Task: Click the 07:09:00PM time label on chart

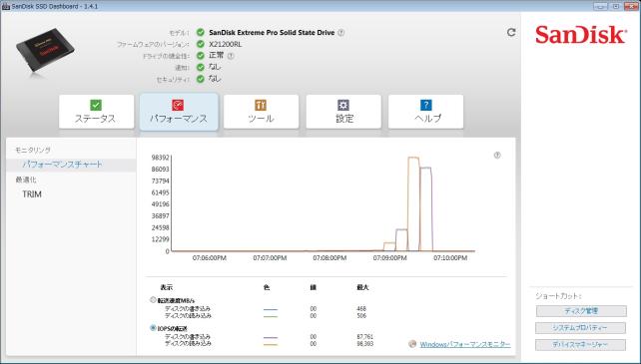Action: (390, 258)
